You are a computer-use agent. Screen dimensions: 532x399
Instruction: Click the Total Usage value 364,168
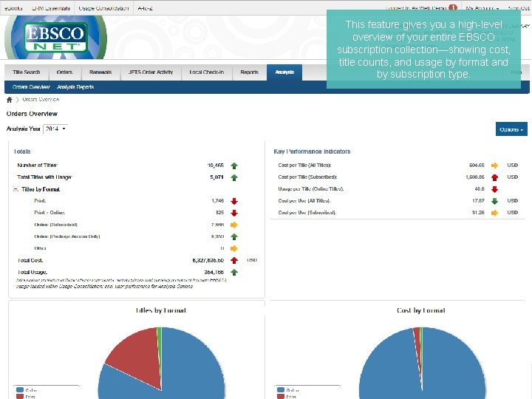pos(214,272)
